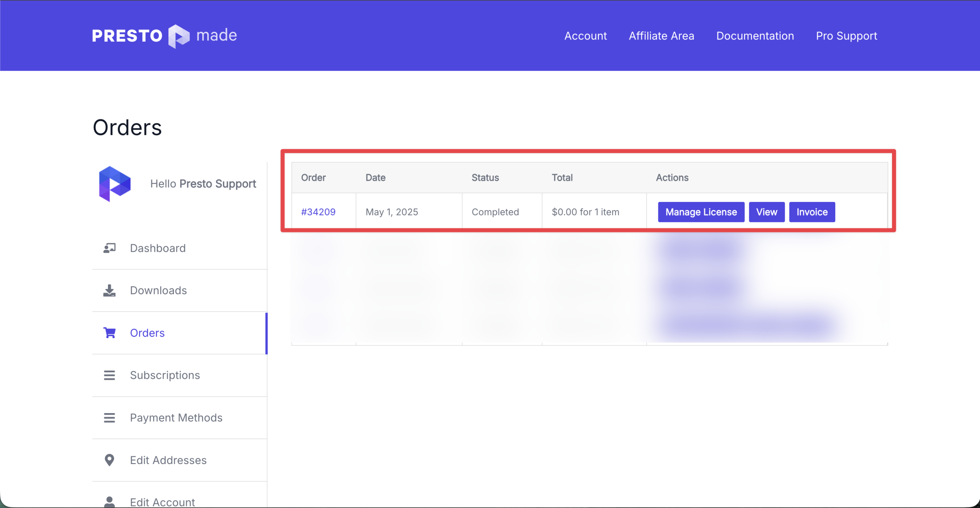The height and width of the screenshot is (508, 980).
Task: Click the profile avatar next to Hello Presto Support
Action: pos(114,184)
